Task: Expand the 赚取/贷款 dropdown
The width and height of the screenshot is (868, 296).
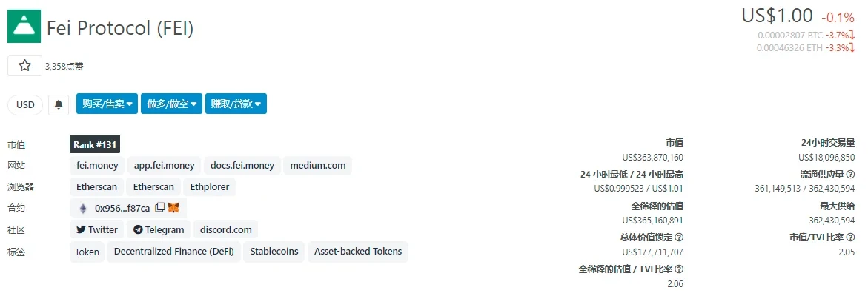Action: pyautogui.click(x=236, y=104)
